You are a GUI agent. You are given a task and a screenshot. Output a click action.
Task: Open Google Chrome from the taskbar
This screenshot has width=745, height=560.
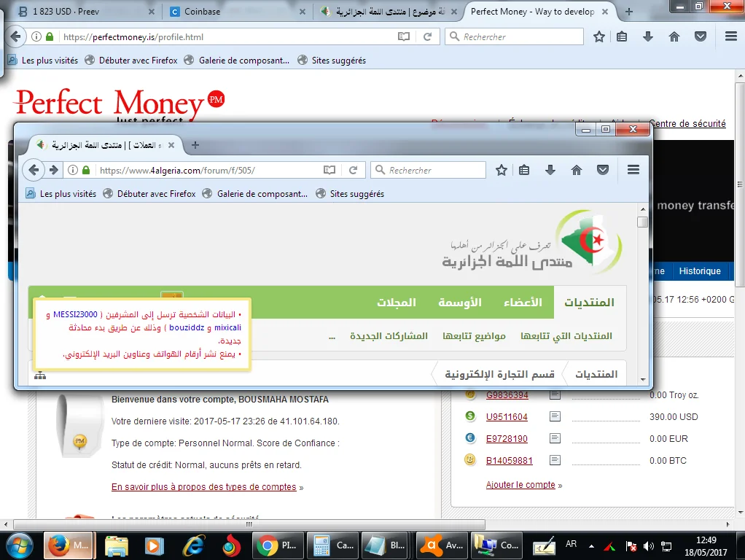pyautogui.click(x=279, y=545)
